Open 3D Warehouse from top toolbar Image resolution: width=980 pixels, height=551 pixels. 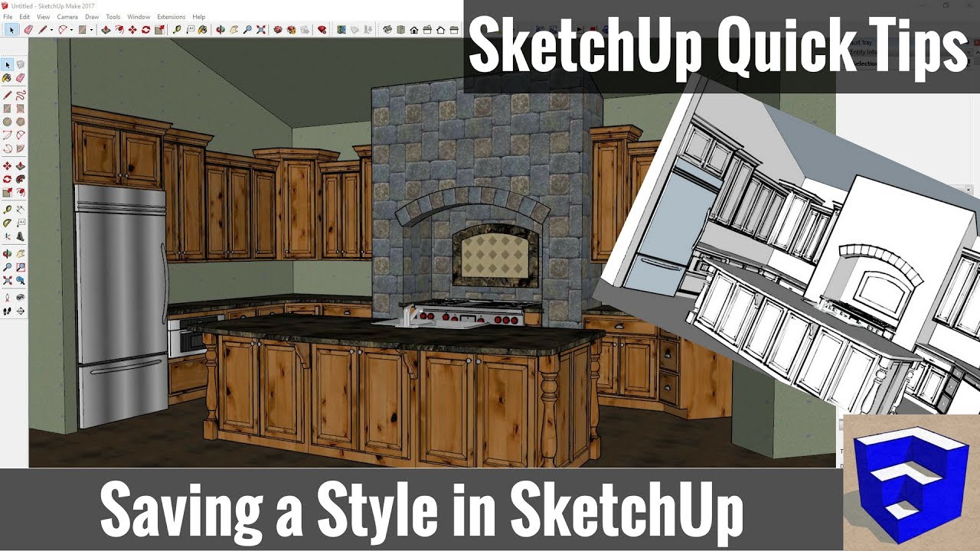pyautogui.click(x=278, y=30)
